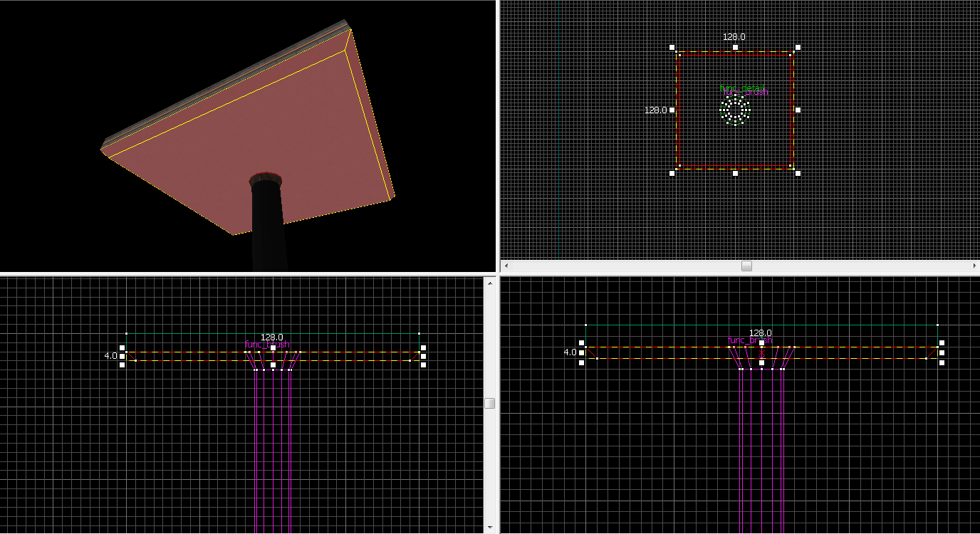Click the dotted cylinder vertices in top view
The width and height of the screenshot is (980, 534).
(x=735, y=110)
